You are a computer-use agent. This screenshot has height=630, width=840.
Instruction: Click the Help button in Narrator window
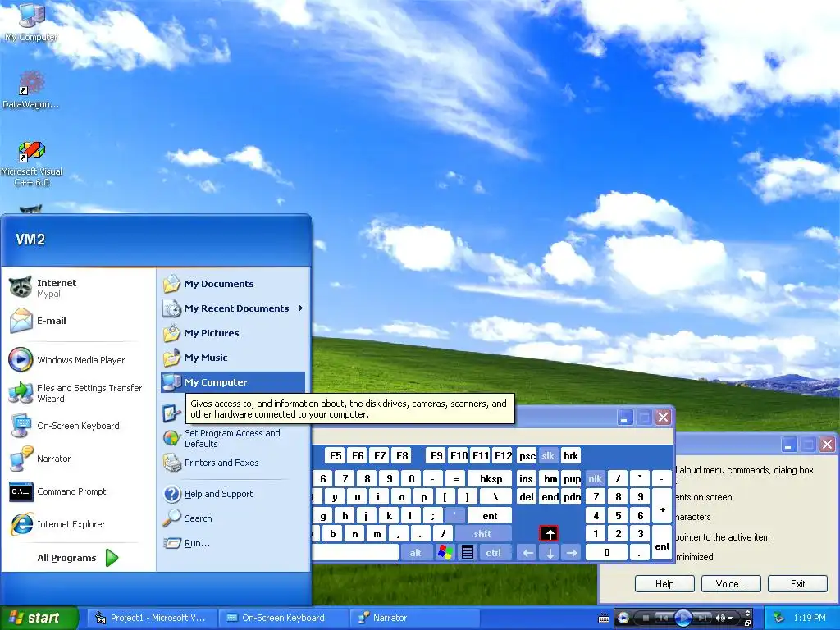point(664,583)
